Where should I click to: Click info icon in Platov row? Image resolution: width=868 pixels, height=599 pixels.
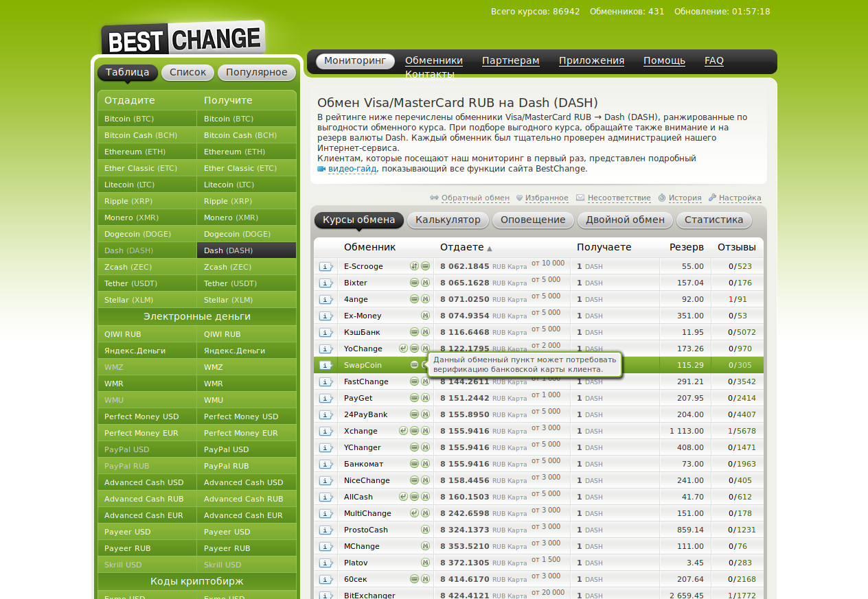click(326, 563)
